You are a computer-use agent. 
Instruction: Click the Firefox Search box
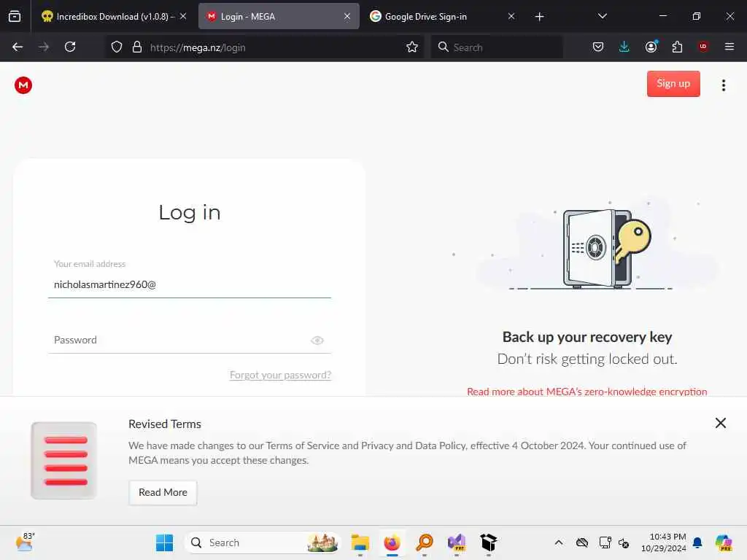[x=497, y=47]
